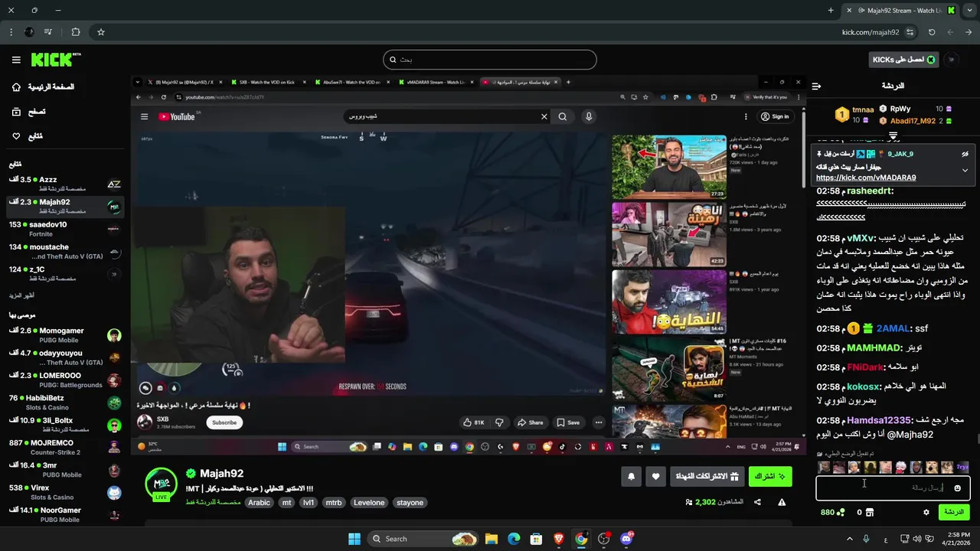
Task: Click microphone icon in system tray
Action: tap(866, 539)
